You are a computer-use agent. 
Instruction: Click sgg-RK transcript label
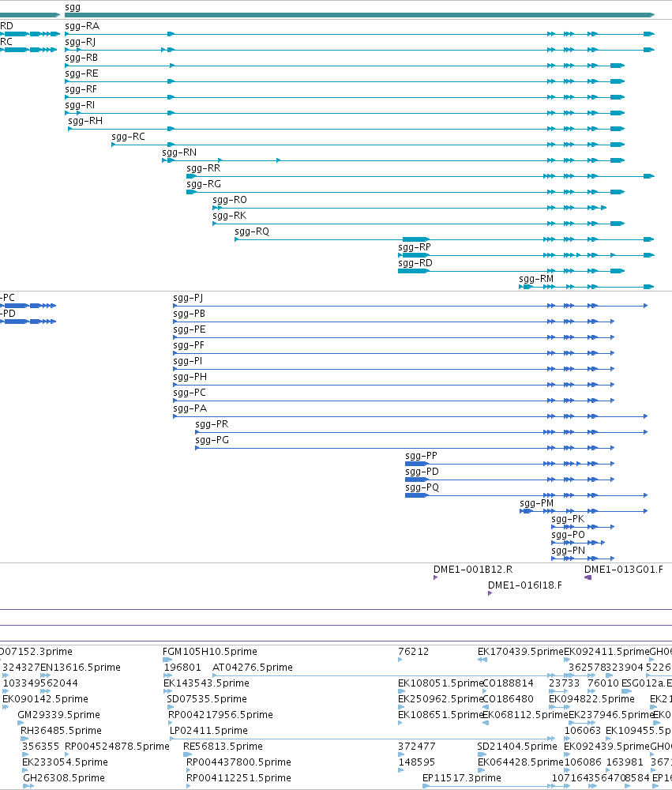pyautogui.click(x=229, y=216)
